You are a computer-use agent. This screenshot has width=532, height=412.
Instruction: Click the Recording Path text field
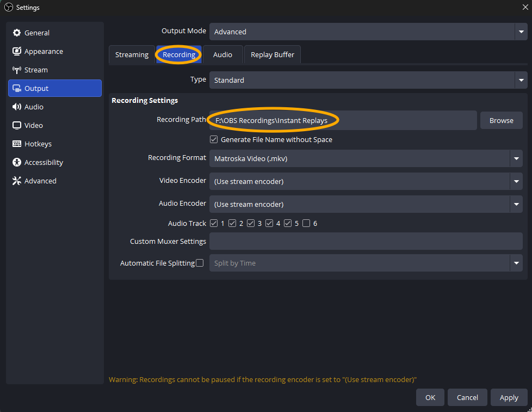(x=343, y=120)
